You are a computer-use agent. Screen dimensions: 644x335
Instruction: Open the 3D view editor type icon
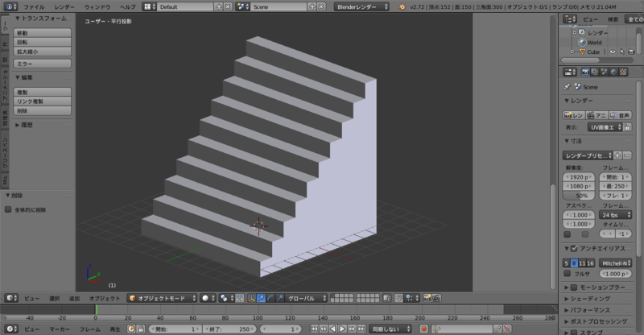11,298
